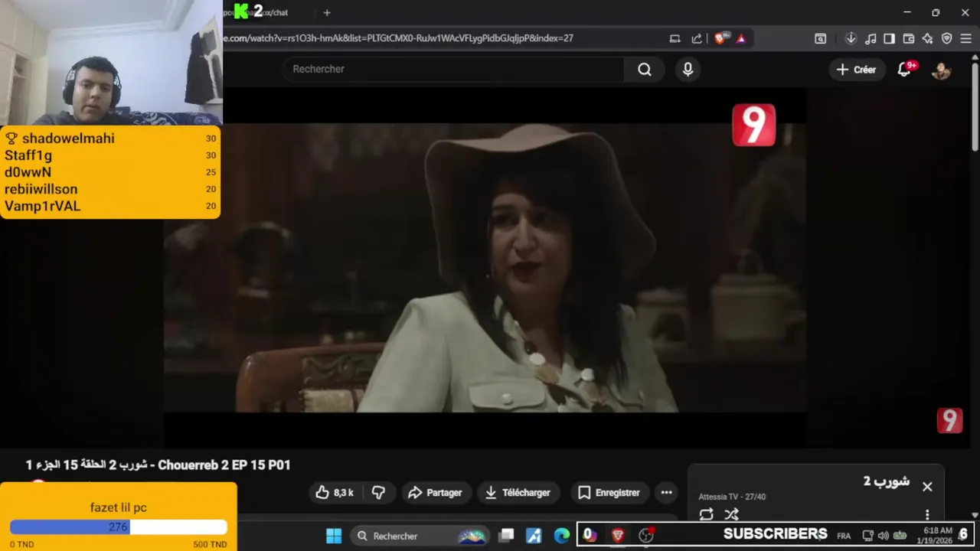Click the install app icon in address bar
This screenshot has width=980, height=551.
point(675,38)
